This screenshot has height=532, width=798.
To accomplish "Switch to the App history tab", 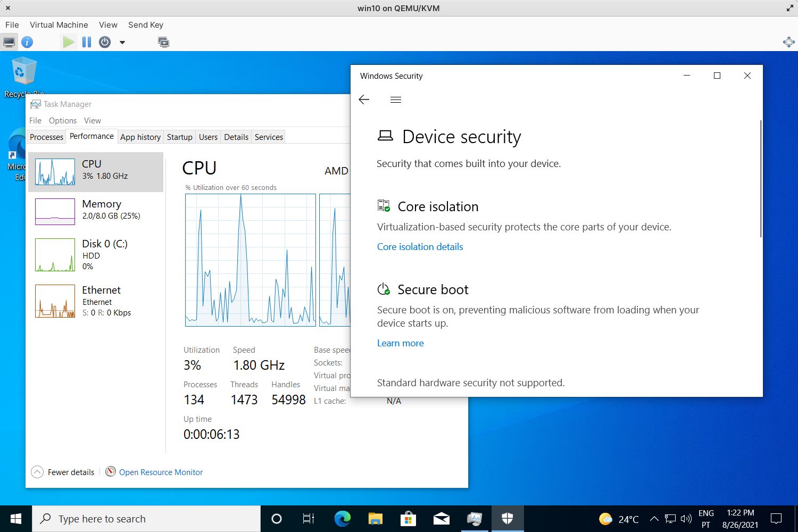I will point(140,137).
